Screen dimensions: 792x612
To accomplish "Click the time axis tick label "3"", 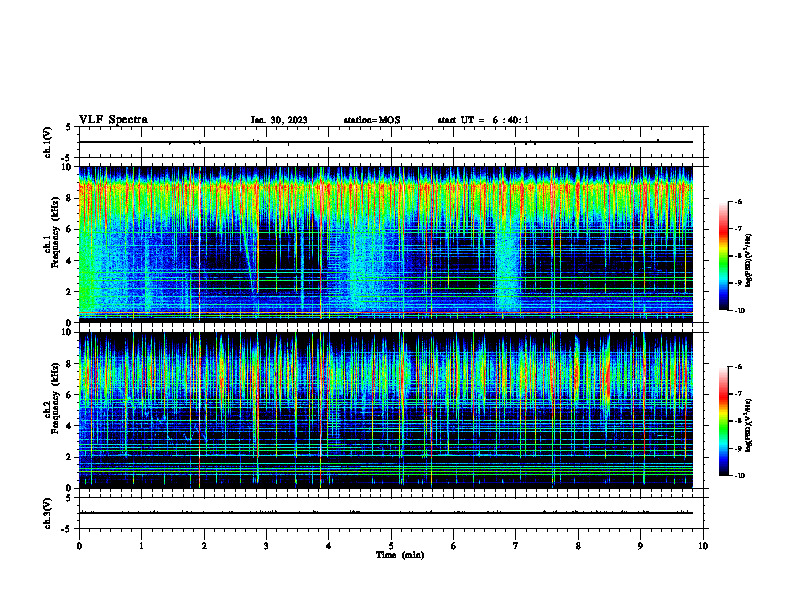I will click(x=266, y=546).
